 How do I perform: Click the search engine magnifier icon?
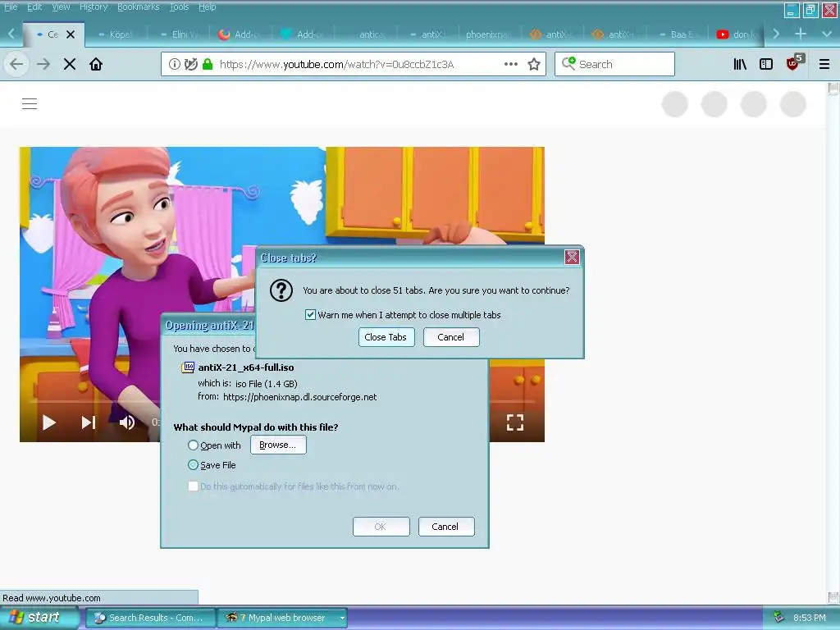[568, 64]
